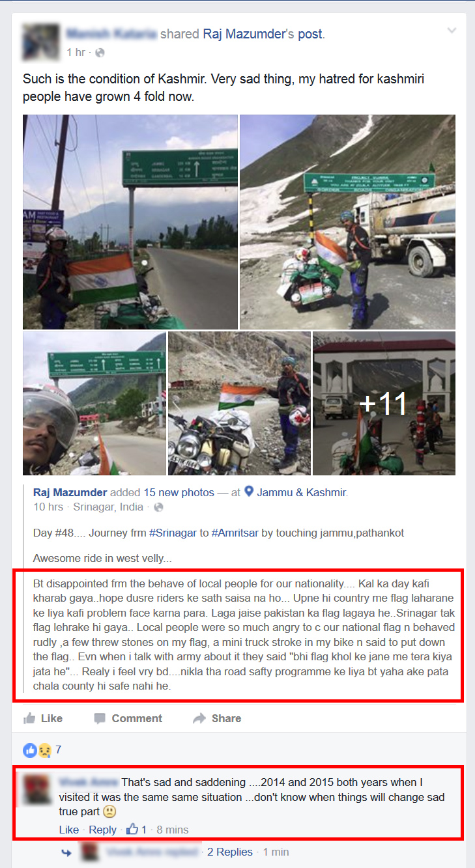
Task: Click the Comment button
Action: point(128,718)
